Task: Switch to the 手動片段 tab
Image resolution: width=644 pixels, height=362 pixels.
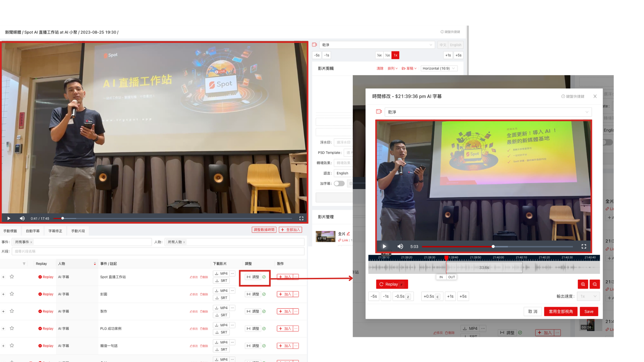Action: tap(78, 231)
